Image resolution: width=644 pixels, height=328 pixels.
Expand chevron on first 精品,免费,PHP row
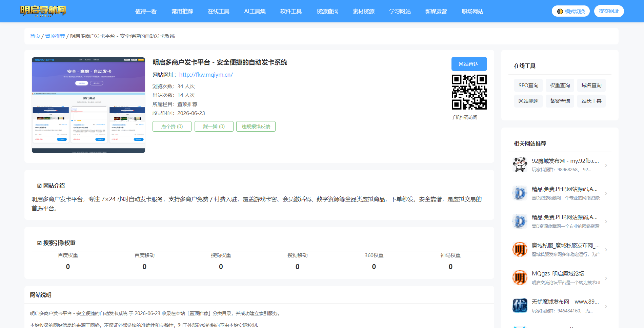[606, 193]
